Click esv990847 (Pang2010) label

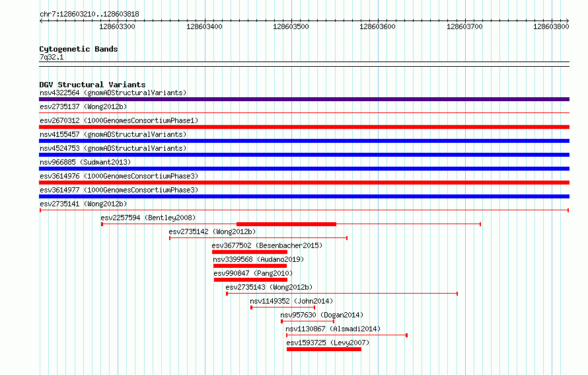(253, 273)
